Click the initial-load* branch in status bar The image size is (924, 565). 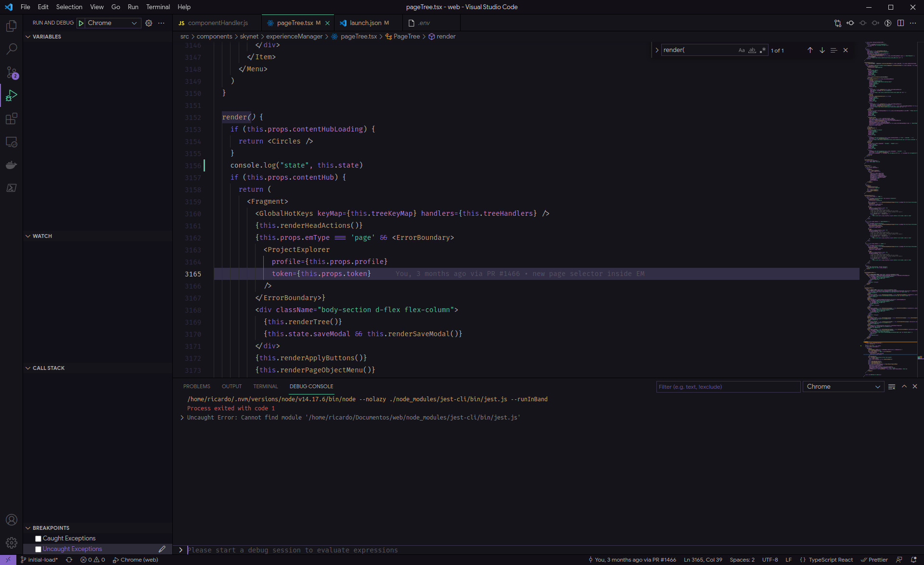click(x=39, y=560)
